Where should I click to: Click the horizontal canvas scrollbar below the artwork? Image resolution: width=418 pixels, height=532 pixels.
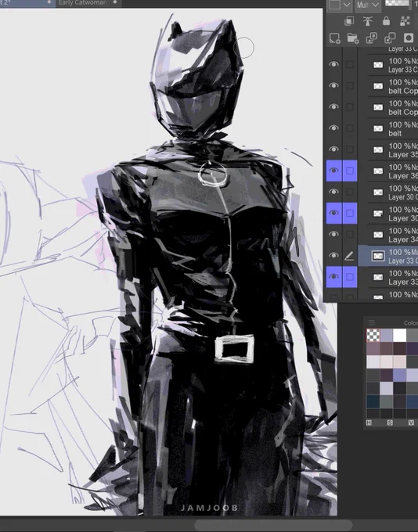point(273,525)
